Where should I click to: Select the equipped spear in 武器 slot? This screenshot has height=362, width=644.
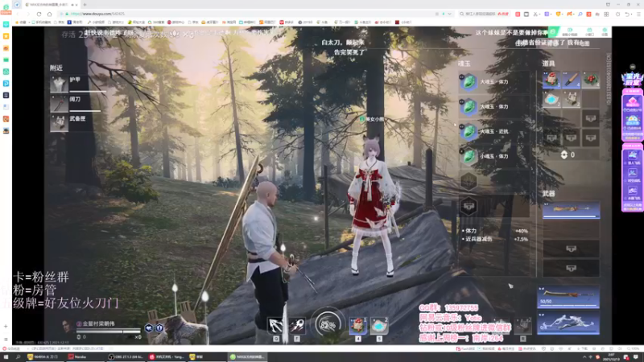(x=571, y=210)
